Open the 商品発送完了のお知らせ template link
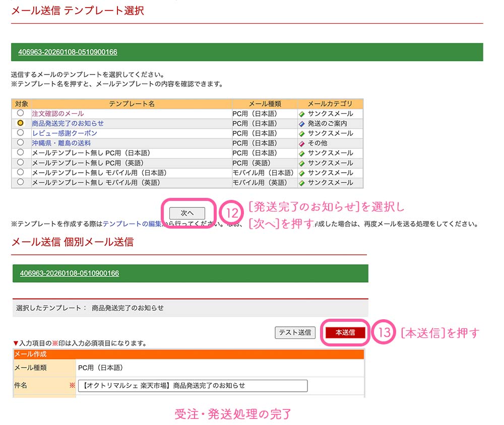The image size is (504, 425). click(68, 123)
